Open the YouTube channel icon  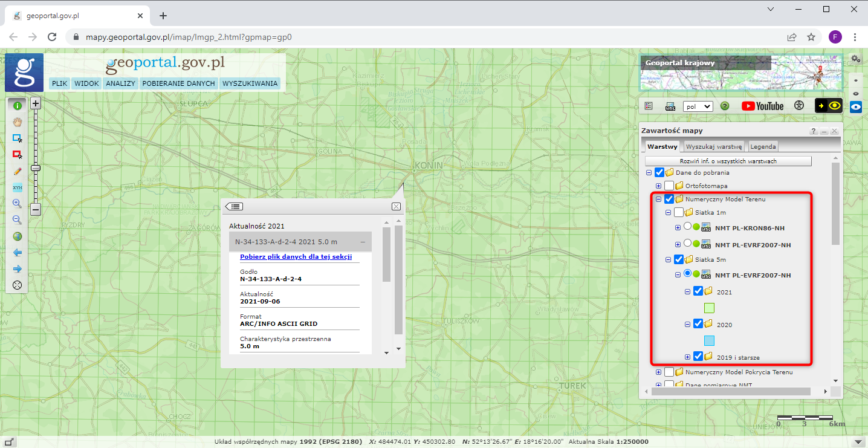pyautogui.click(x=762, y=106)
